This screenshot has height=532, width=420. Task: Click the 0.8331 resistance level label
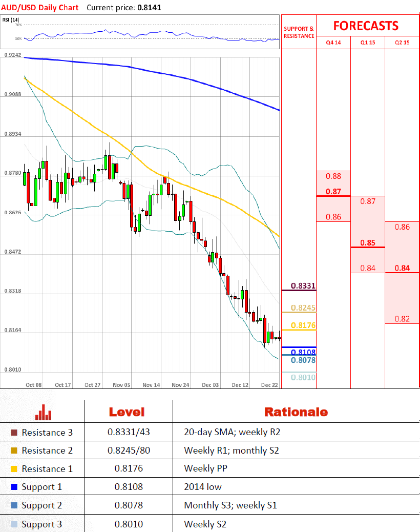(303, 285)
